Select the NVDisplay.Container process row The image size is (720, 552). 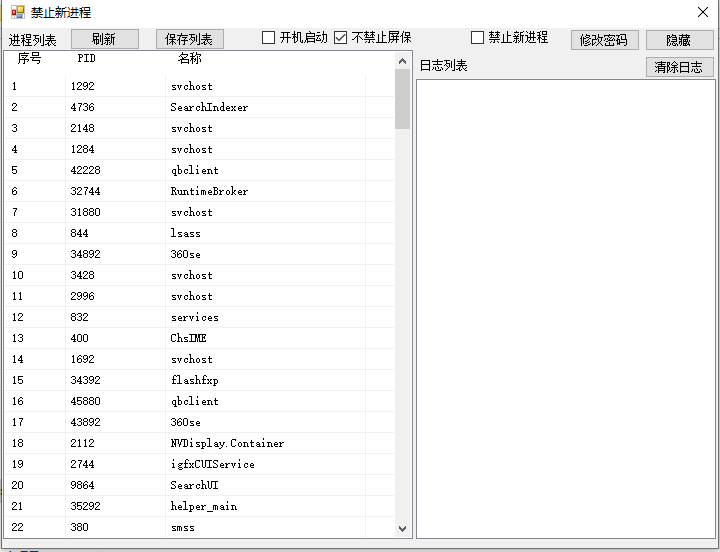(x=200, y=443)
